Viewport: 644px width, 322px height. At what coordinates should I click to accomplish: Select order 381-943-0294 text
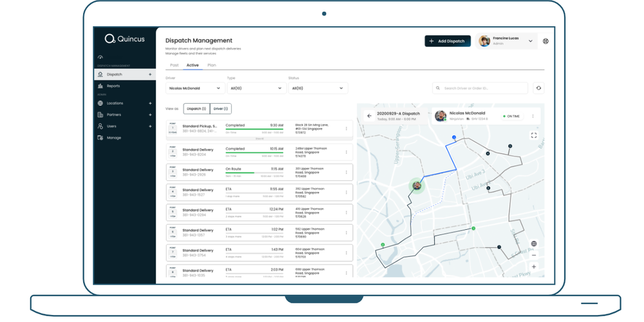[194, 215]
